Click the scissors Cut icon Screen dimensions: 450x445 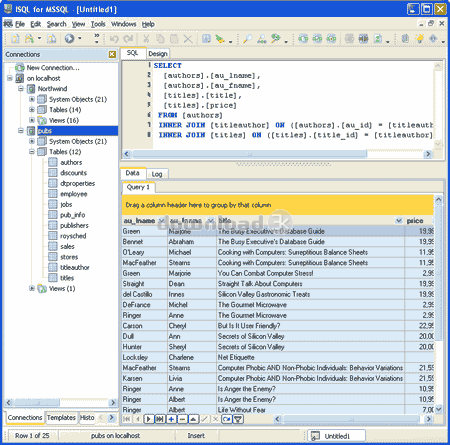coord(146,39)
